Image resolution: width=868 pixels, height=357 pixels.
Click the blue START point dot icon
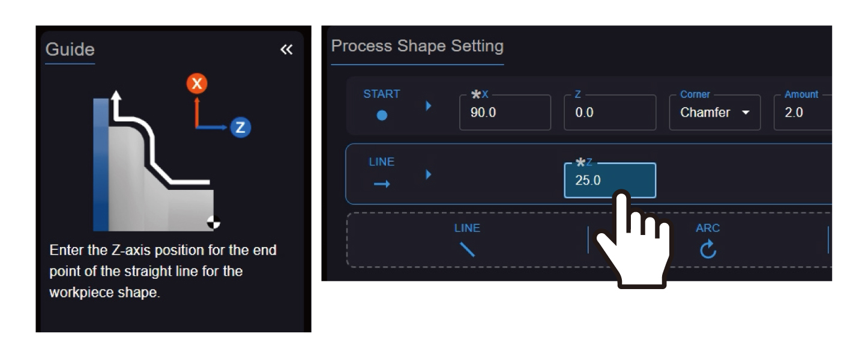(382, 115)
